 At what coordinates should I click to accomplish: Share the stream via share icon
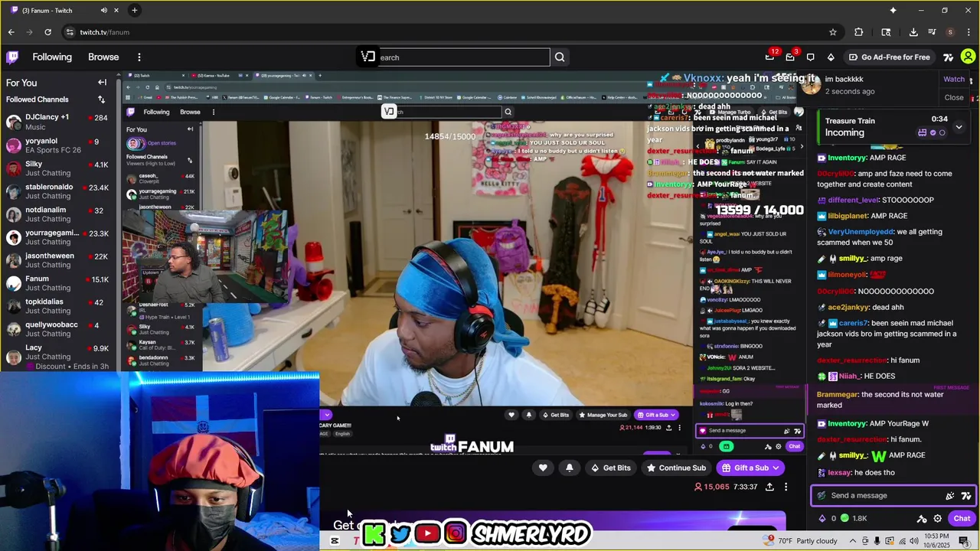click(x=769, y=487)
